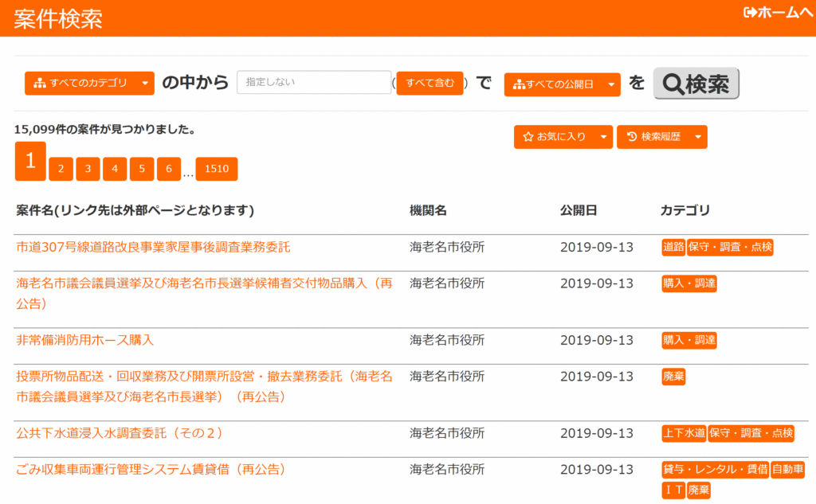Click the keyword input field 指定しない

[313, 83]
